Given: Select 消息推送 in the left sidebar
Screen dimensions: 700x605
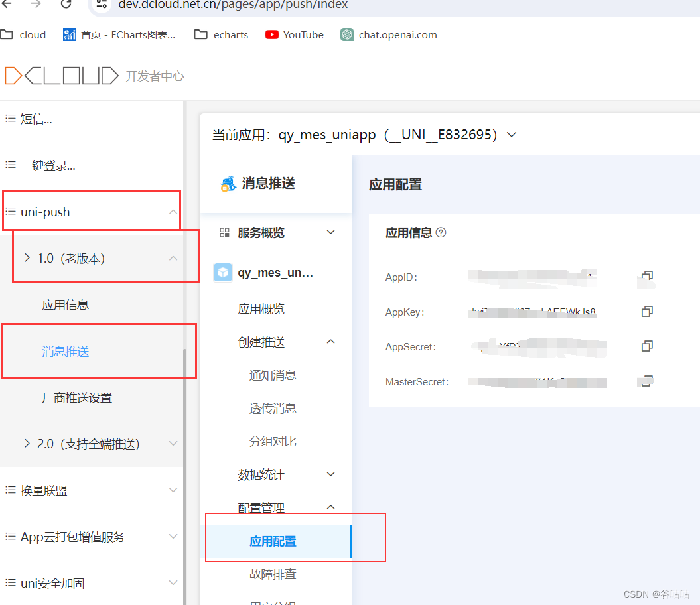Looking at the screenshot, I should tap(65, 352).
